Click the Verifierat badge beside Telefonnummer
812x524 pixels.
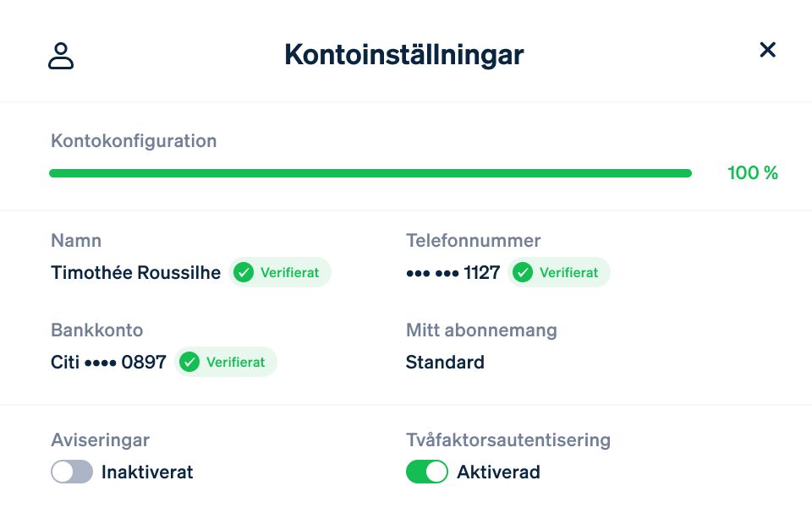pyautogui.click(x=559, y=272)
